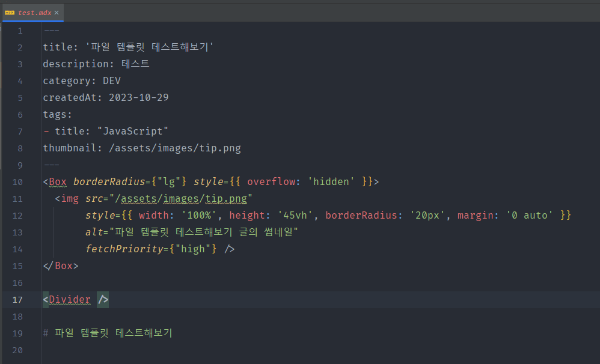Place cursor on the 'tags:' key
The height and width of the screenshot is (364, 600).
point(57,114)
